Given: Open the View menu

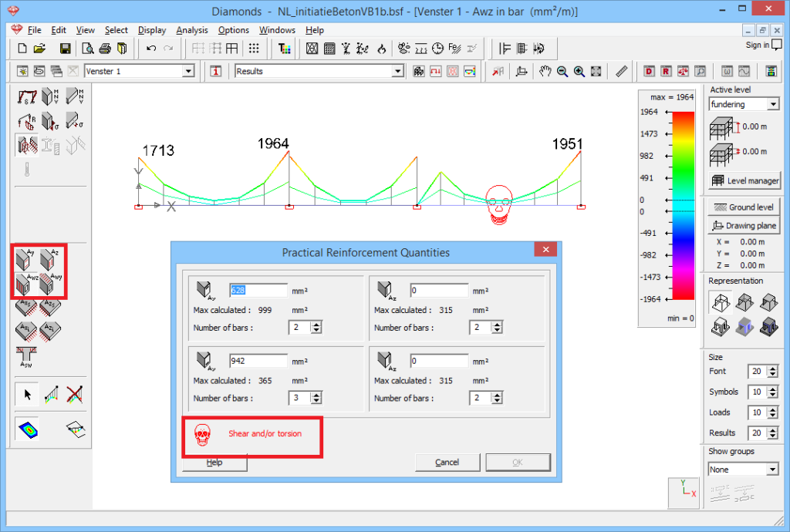Looking at the screenshot, I should (85, 30).
